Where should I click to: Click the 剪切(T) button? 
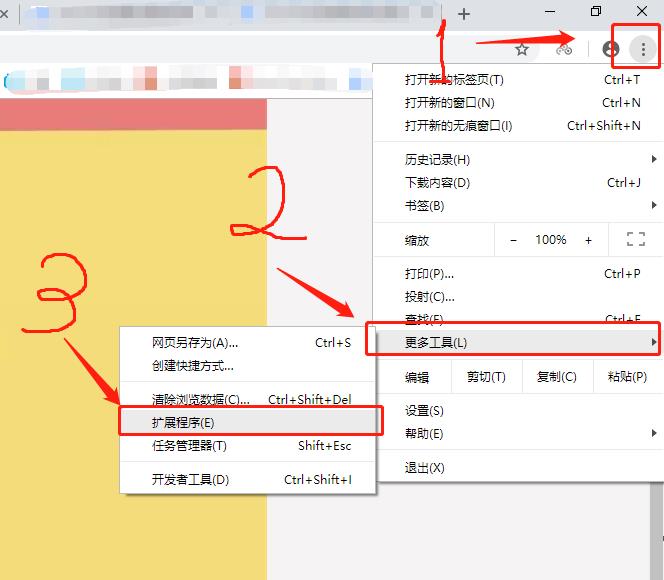point(486,377)
